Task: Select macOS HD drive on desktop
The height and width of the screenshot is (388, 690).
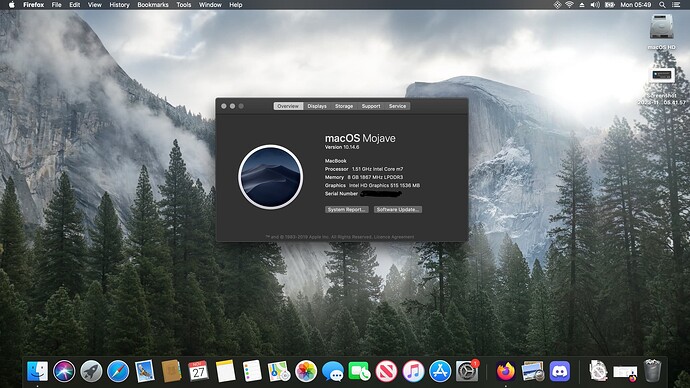Action: (661, 32)
